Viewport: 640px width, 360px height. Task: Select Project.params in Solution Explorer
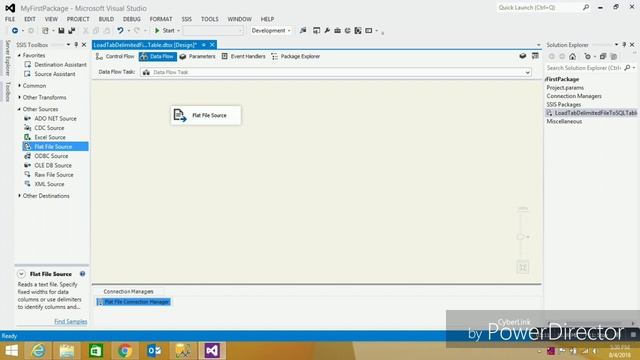click(565, 88)
